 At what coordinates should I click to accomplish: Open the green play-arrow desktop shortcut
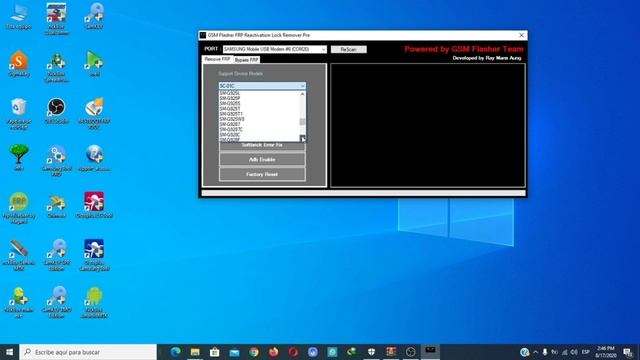pyautogui.click(x=94, y=64)
